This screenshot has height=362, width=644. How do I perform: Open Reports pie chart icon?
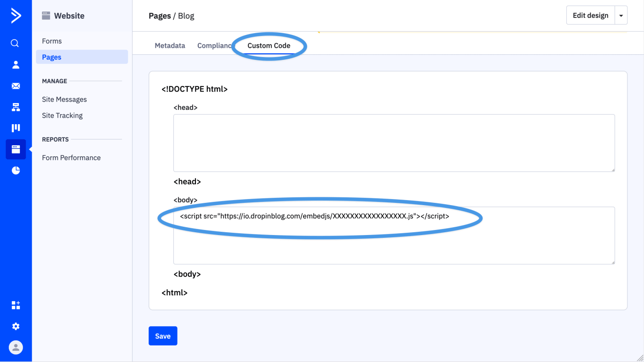16,171
